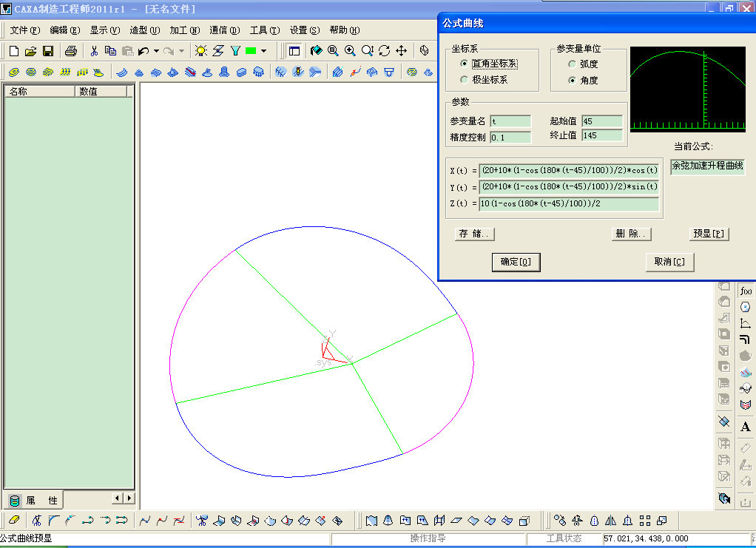The image size is (756, 548).
Task: Click the 预显 preview button
Action: point(709,234)
